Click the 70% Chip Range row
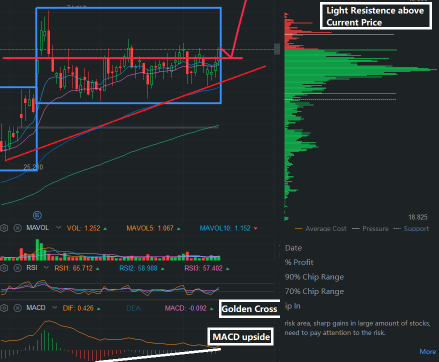Viewport: 439px width, 362px height. click(x=314, y=291)
